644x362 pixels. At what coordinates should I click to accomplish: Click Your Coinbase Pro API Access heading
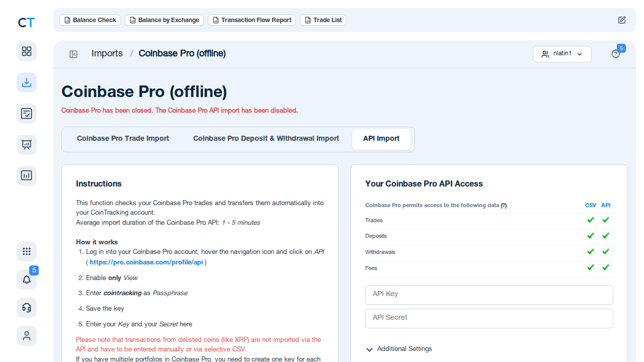point(424,184)
